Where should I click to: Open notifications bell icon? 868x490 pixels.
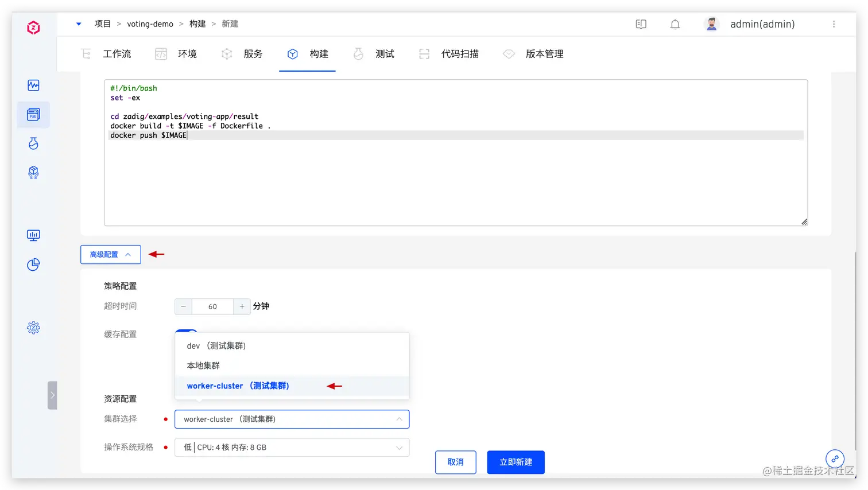(x=675, y=24)
